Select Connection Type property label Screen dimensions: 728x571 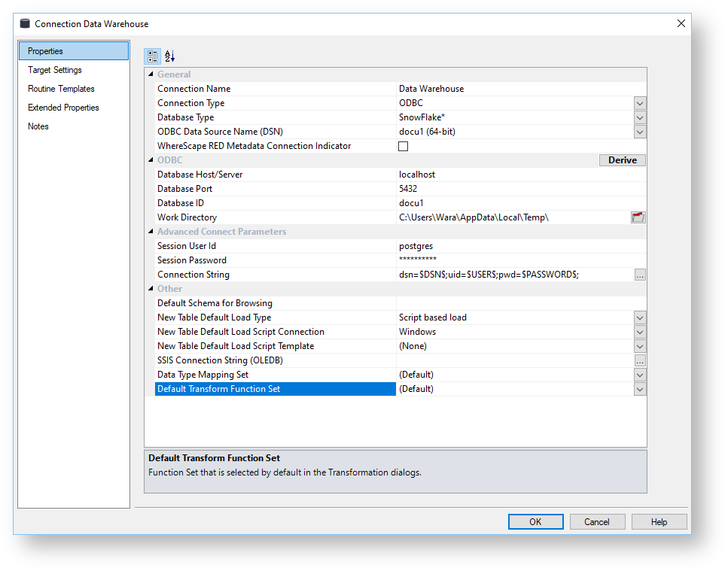pos(190,103)
